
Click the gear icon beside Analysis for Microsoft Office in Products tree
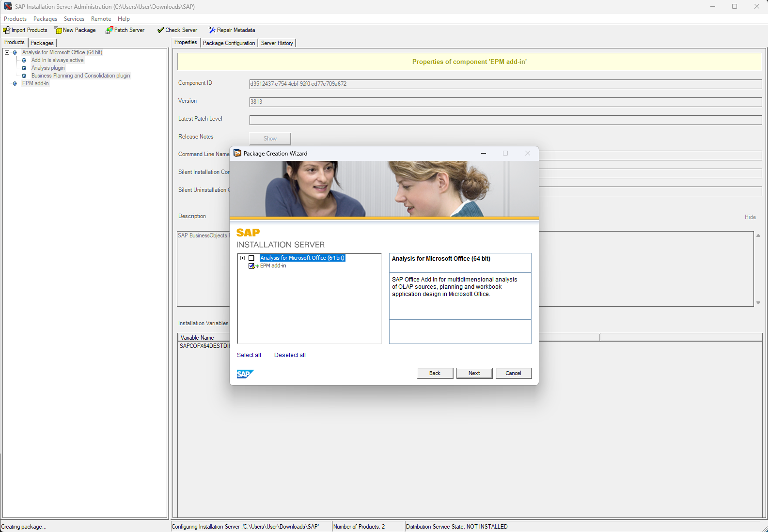15,52
